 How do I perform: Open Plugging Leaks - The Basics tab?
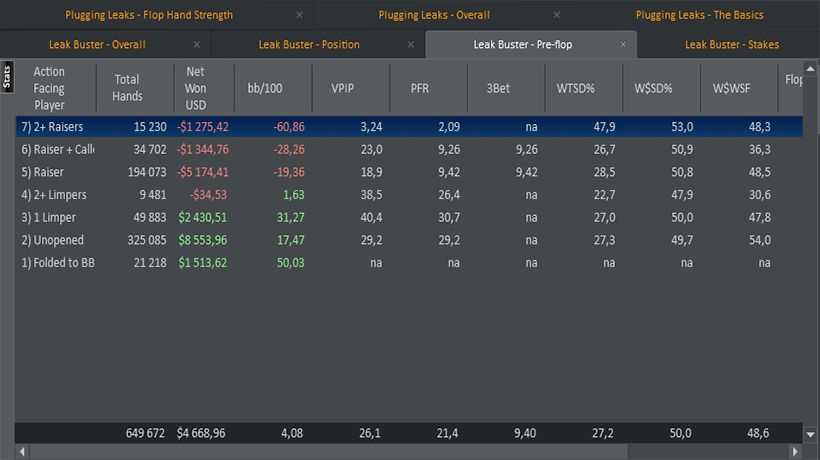(x=699, y=15)
